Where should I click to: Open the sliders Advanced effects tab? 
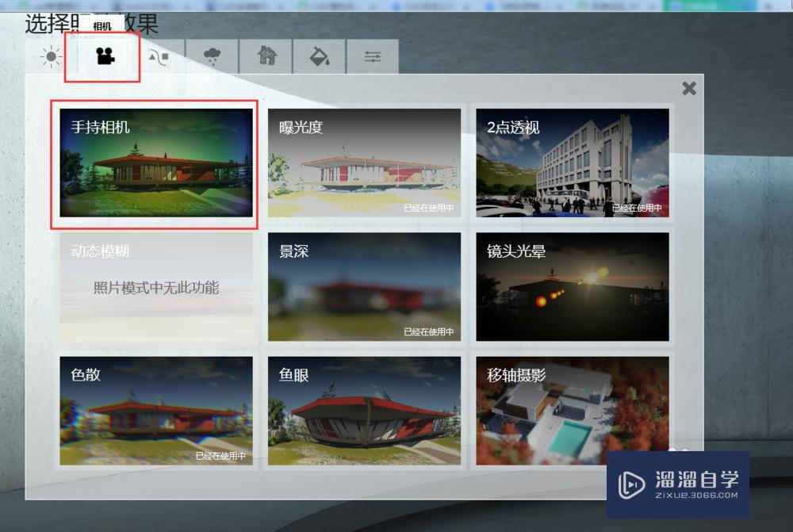[373, 56]
